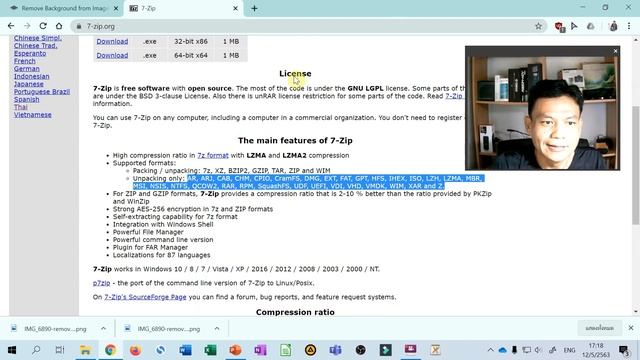Close the 7-Zip tab
This screenshot has height=360, width=640.
pos(235,8)
